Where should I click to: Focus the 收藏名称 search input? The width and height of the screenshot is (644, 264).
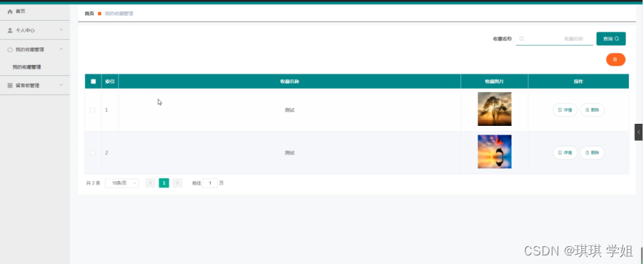[x=555, y=39]
